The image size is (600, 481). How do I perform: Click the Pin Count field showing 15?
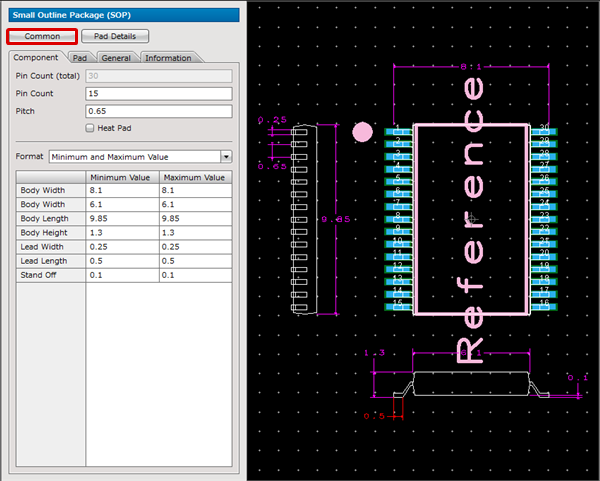[158, 93]
